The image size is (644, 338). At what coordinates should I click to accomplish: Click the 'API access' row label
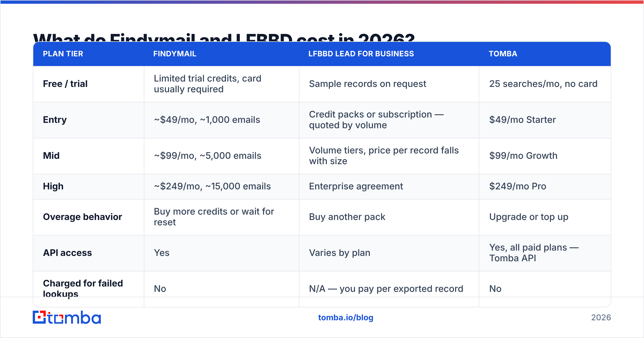67,253
